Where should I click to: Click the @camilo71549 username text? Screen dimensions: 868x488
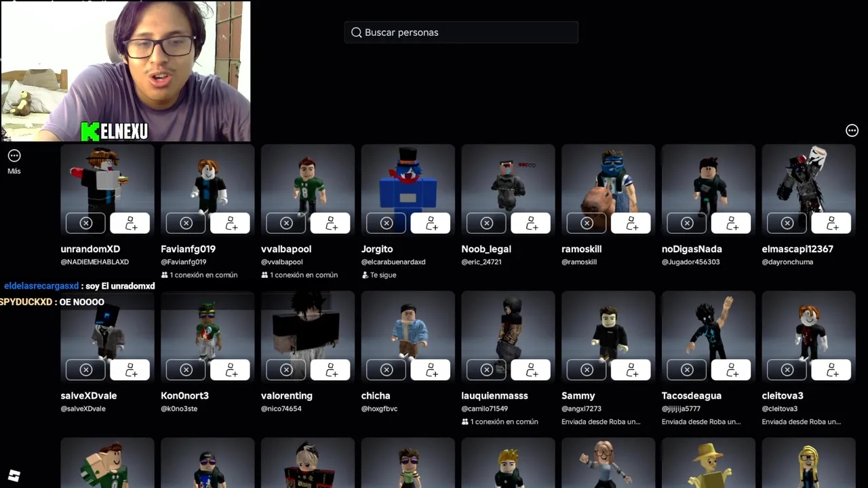click(x=485, y=409)
